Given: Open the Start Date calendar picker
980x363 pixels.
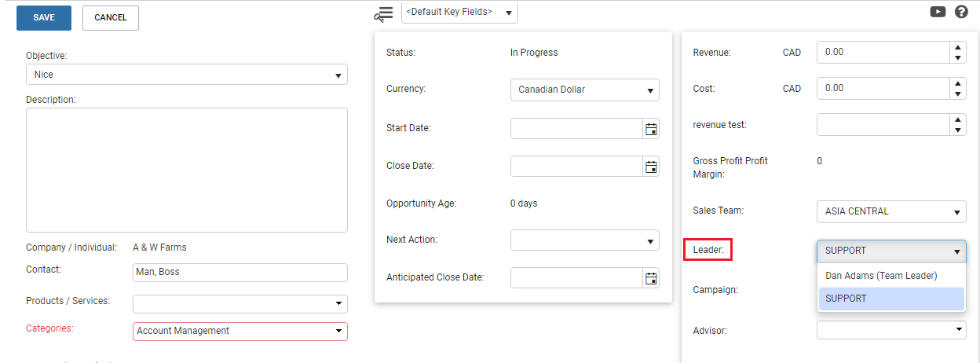Looking at the screenshot, I should (x=651, y=129).
